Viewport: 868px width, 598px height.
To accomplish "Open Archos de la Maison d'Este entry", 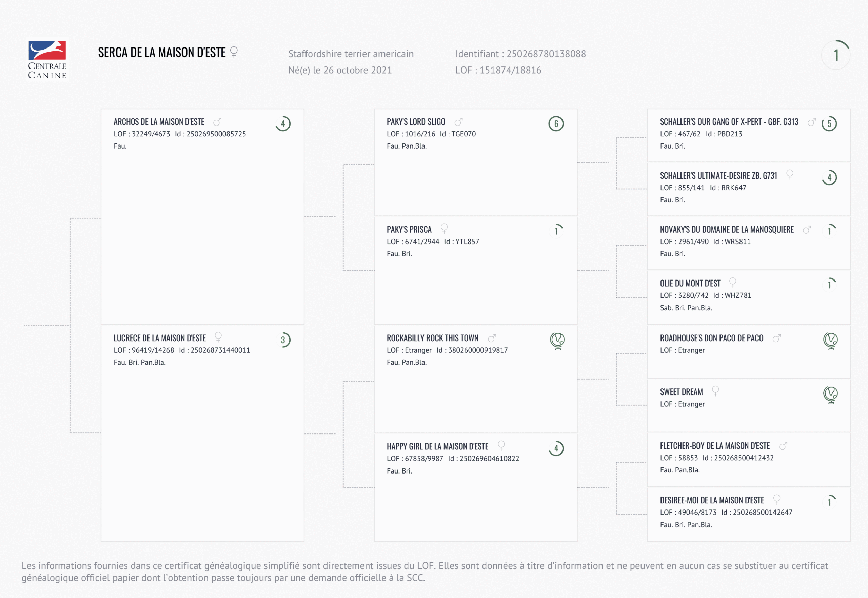I will [x=159, y=122].
